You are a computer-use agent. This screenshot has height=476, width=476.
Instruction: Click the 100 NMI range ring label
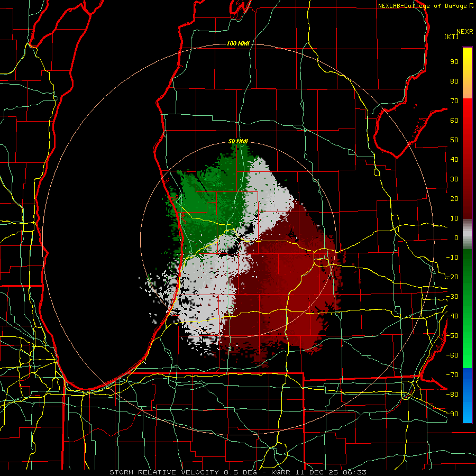[x=238, y=43]
